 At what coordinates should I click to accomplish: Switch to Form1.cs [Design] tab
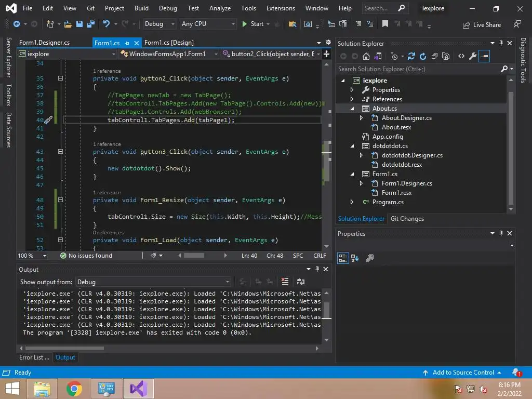click(169, 43)
